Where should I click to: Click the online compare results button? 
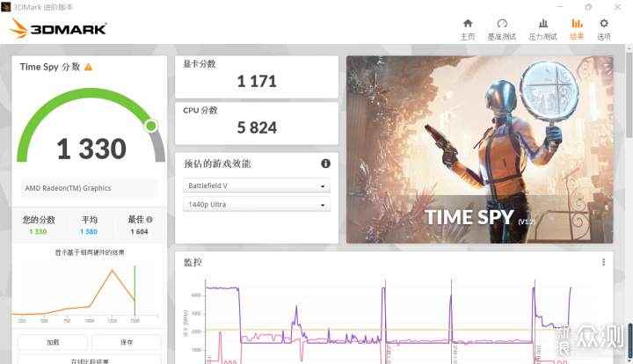click(90, 360)
